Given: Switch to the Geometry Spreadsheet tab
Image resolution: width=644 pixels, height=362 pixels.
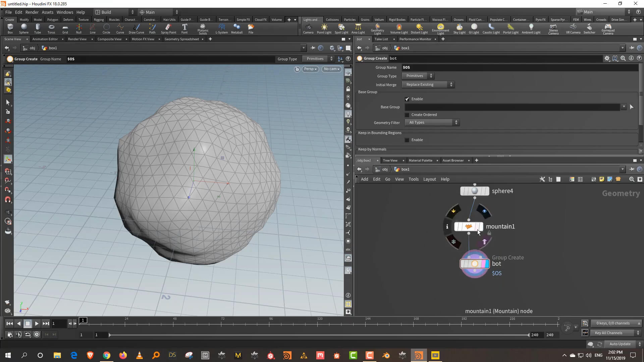Looking at the screenshot, I should coord(181,39).
